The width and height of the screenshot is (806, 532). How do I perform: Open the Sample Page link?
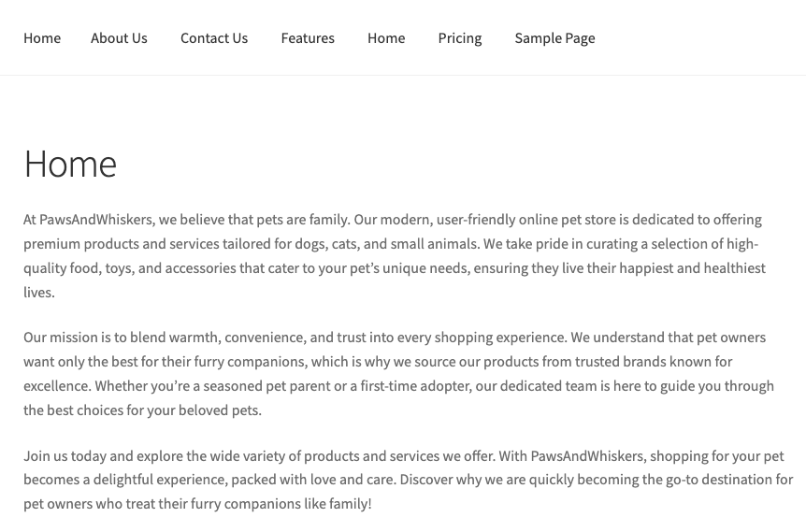pos(554,38)
